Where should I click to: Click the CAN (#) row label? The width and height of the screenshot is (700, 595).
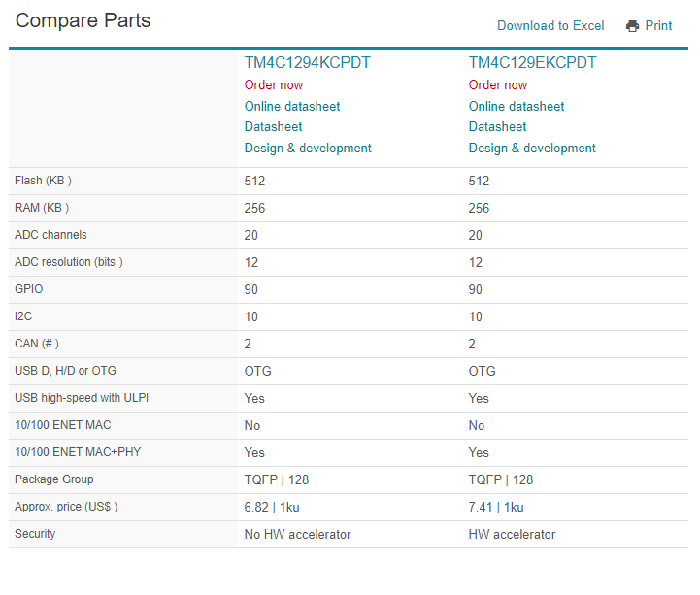click(x=37, y=344)
